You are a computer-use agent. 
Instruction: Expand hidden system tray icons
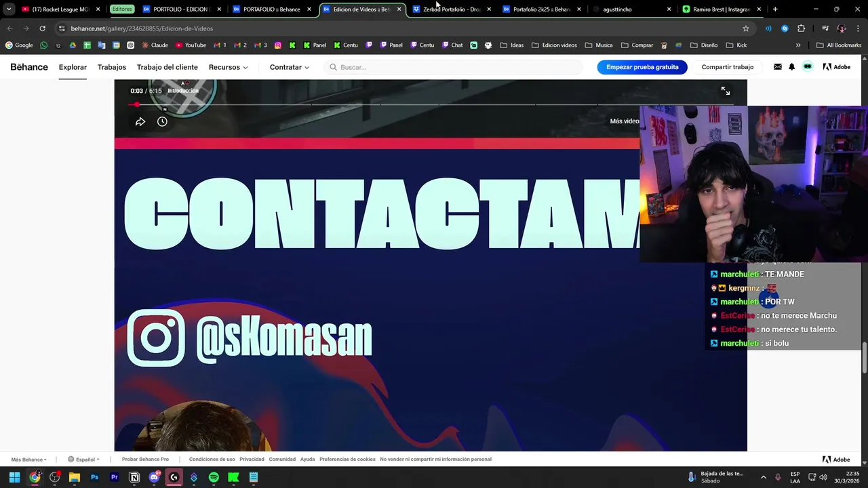(x=763, y=477)
